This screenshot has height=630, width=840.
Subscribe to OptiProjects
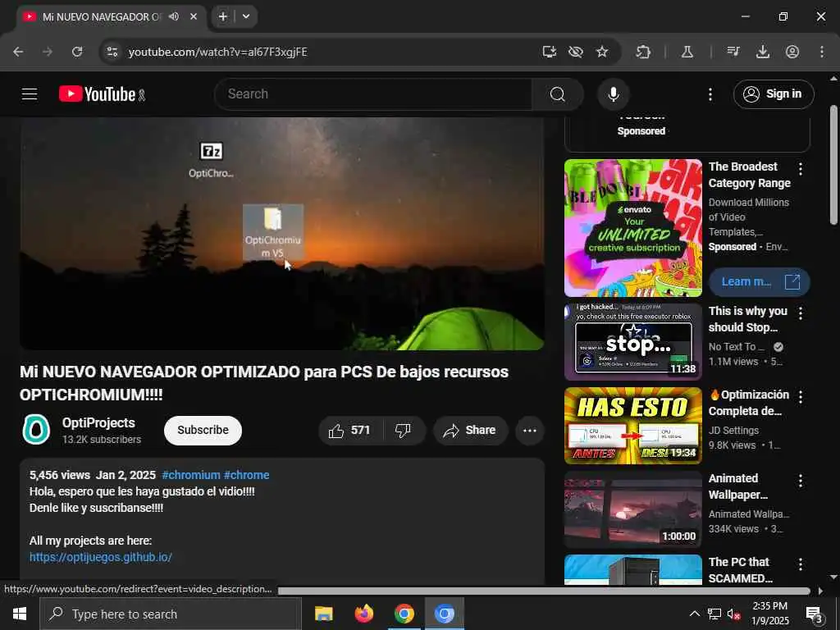(x=203, y=430)
